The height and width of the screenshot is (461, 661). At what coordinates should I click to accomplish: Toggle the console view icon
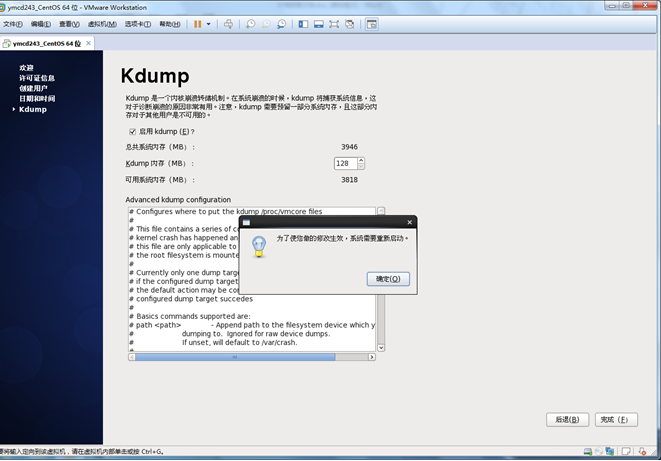coord(371,24)
